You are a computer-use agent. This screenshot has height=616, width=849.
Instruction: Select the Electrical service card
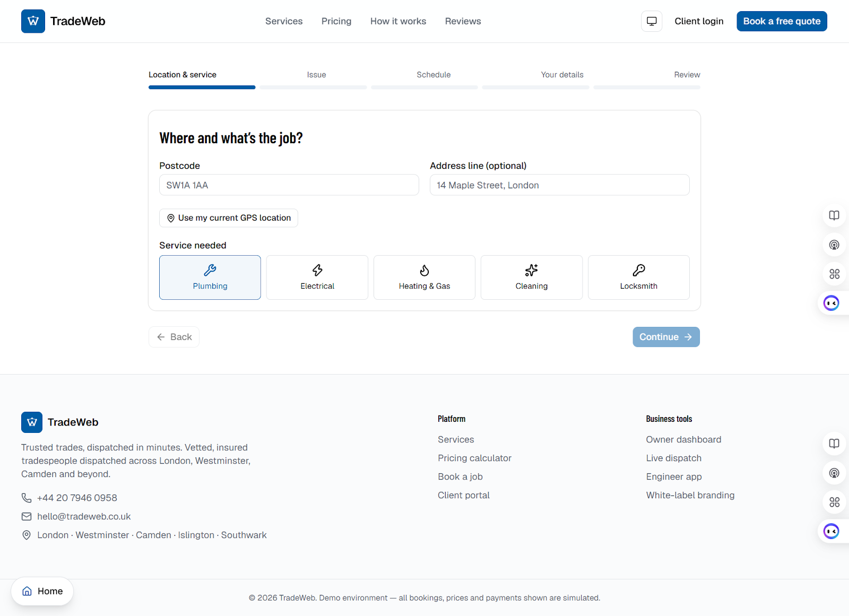pyautogui.click(x=317, y=277)
